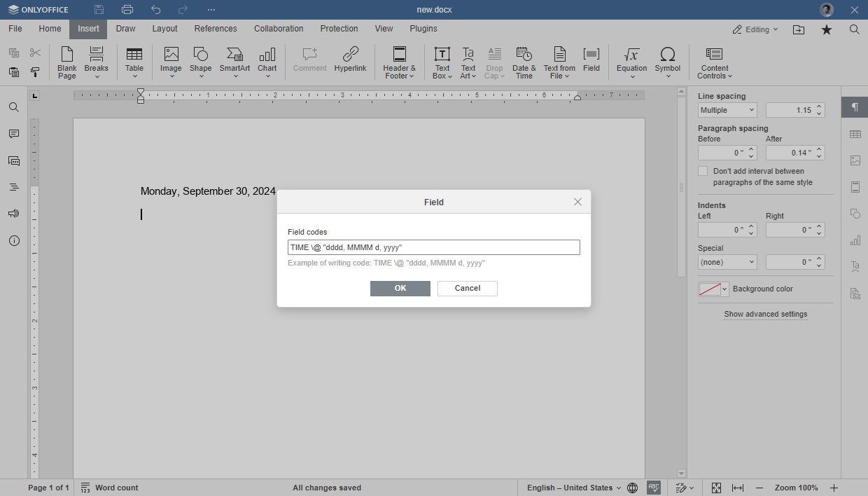Zoom out with minus button
Image resolution: width=868 pixels, height=496 pixels.
(759, 488)
